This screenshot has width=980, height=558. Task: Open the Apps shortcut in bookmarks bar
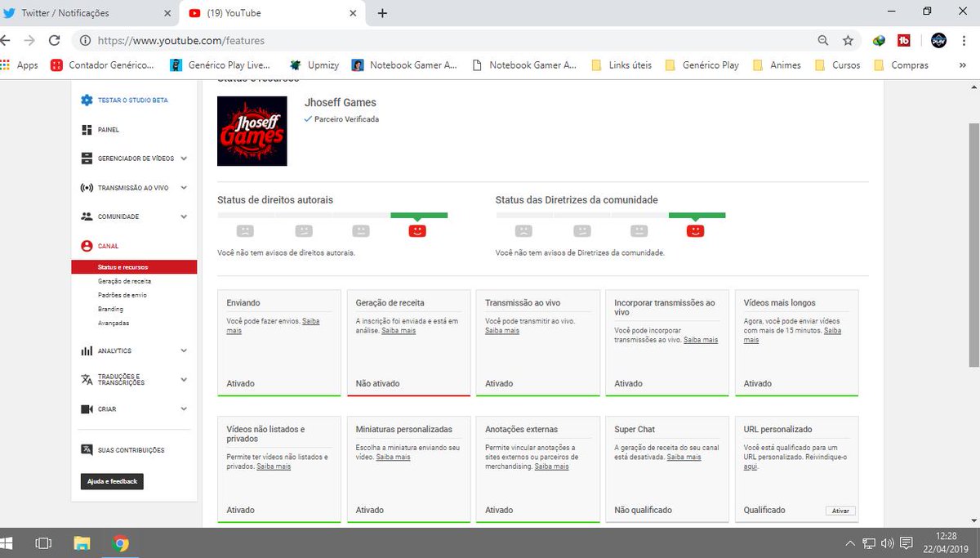pos(20,65)
